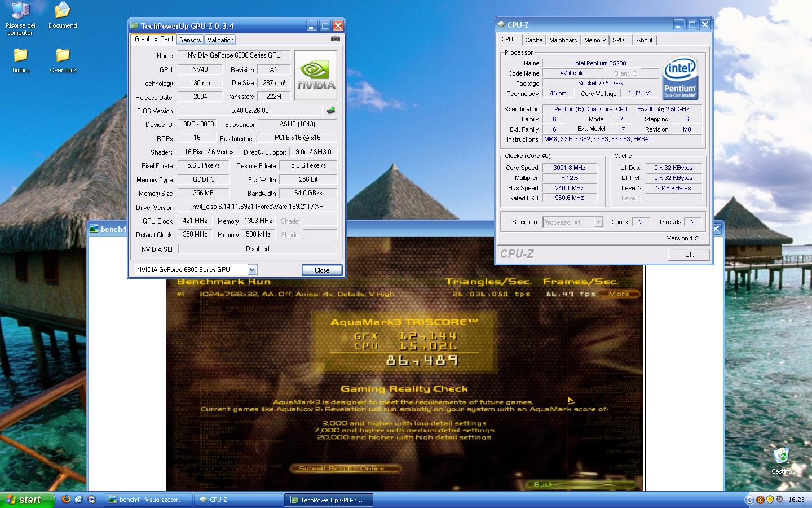Image resolution: width=812 pixels, height=508 pixels.
Task: Click the GPU Name field in GPU-Z
Action: coord(235,55)
